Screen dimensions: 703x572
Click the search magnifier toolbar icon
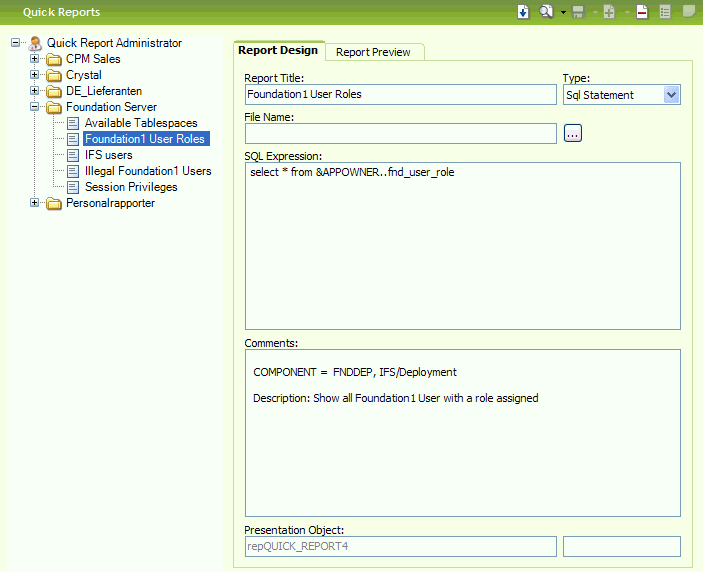click(x=546, y=12)
